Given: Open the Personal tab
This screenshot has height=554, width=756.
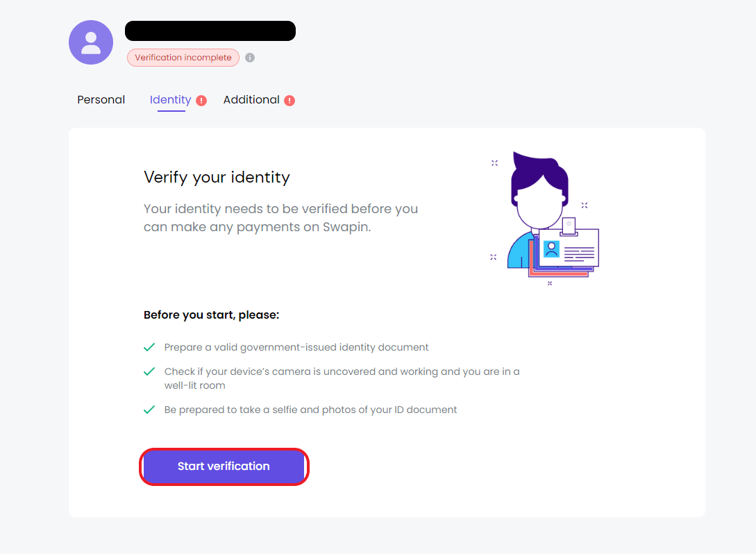Looking at the screenshot, I should [x=101, y=100].
